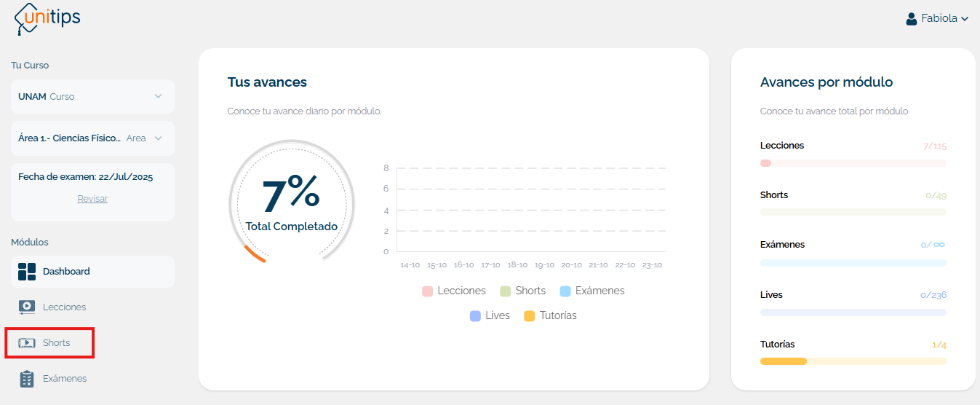Click the Exámenes clipboard icon
The image size is (980, 405).
[27, 379]
